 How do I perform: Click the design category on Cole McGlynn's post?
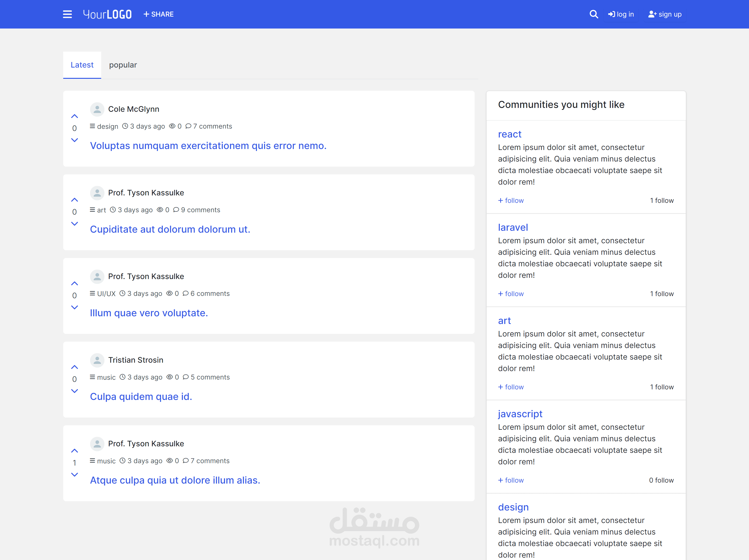[104, 126]
